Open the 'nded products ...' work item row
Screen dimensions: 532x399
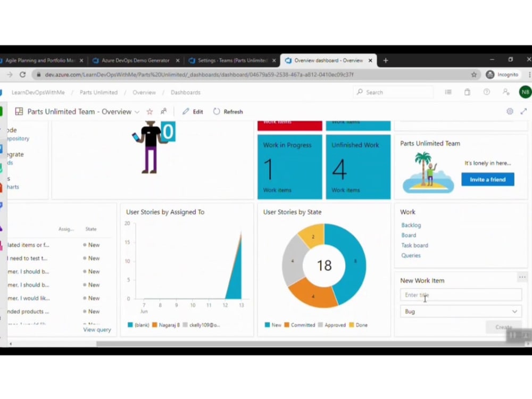(x=60, y=311)
